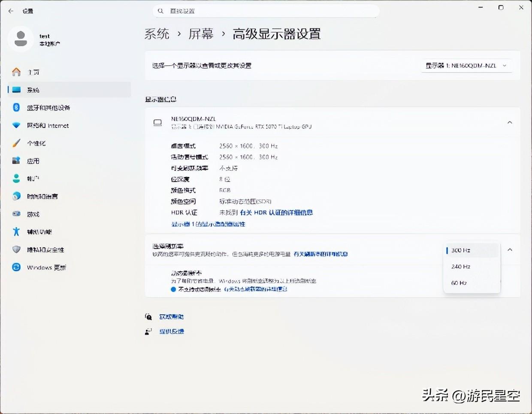Open Privacy and security sidebar item
532x414 pixels.
click(45, 250)
